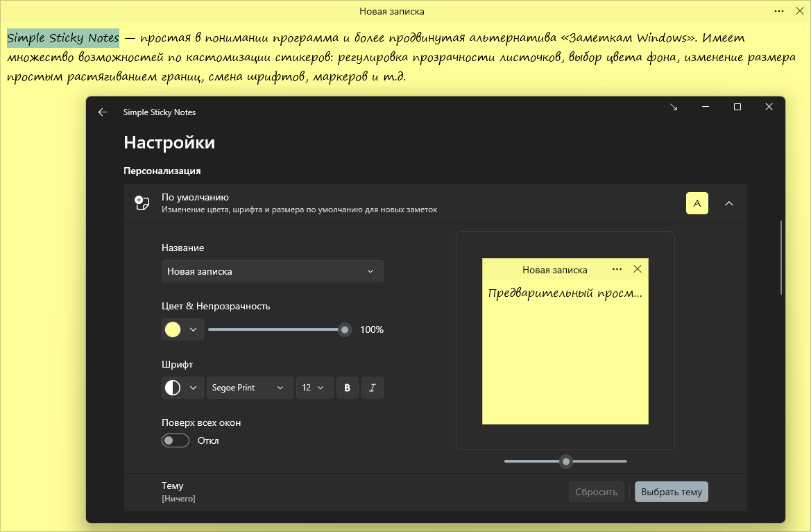Close the Simple Sticky Notes settings window
811x532 pixels.
[769, 107]
